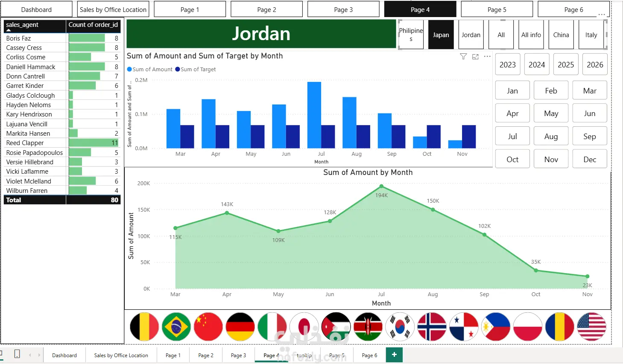Image resolution: width=623 pixels, height=364 pixels.
Task: Click the green add page plus button
Action: click(394, 355)
